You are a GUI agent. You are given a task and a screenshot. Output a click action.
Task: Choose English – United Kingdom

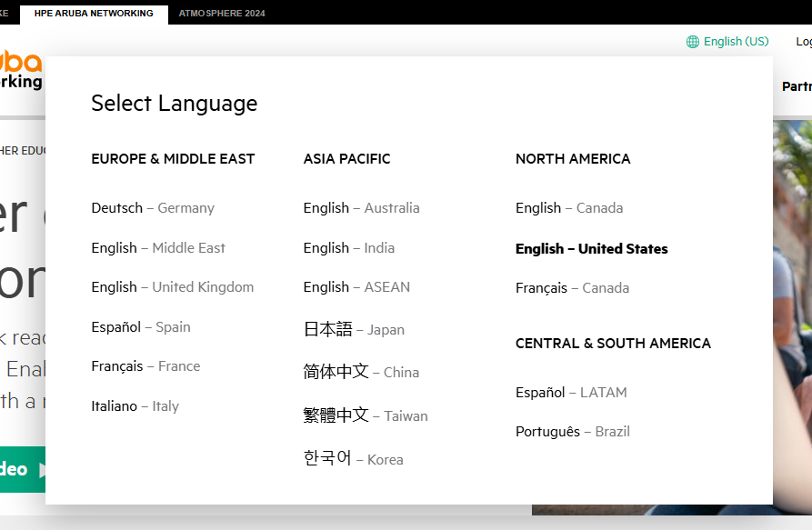tap(172, 286)
